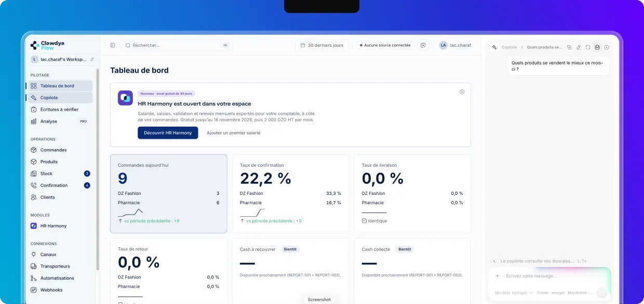
Task: Open Copilote in the sidebar
Action: coord(60,98)
